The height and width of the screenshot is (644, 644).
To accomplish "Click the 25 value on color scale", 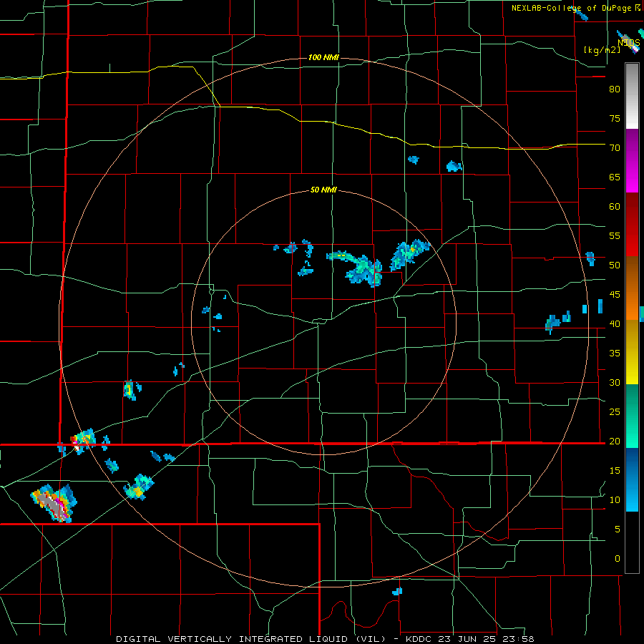I will (x=615, y=411).
